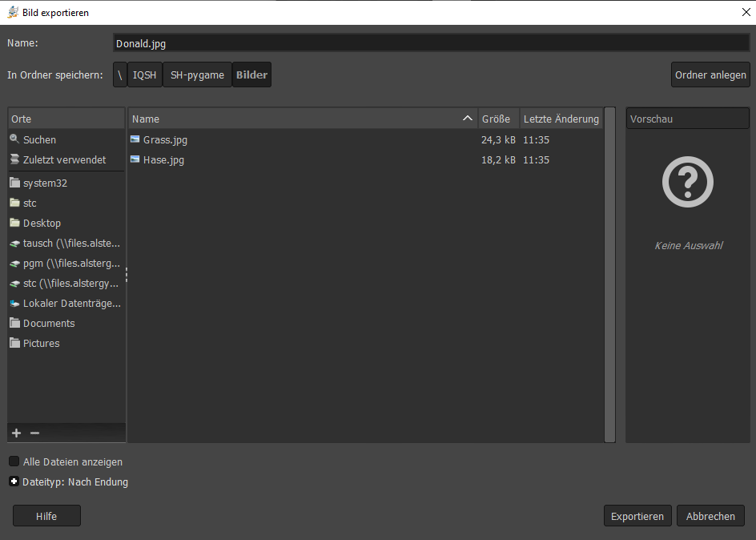Go to the IQSH folder breadcrumb
This screenshot has width=756, height=540.
[144, 75]
